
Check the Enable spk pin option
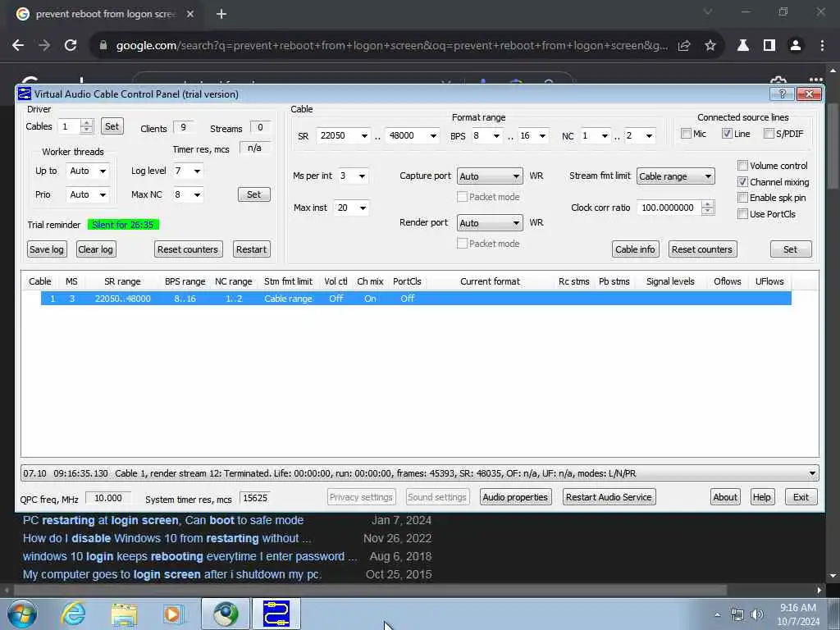pyautogui.click(x=742, y=198)
